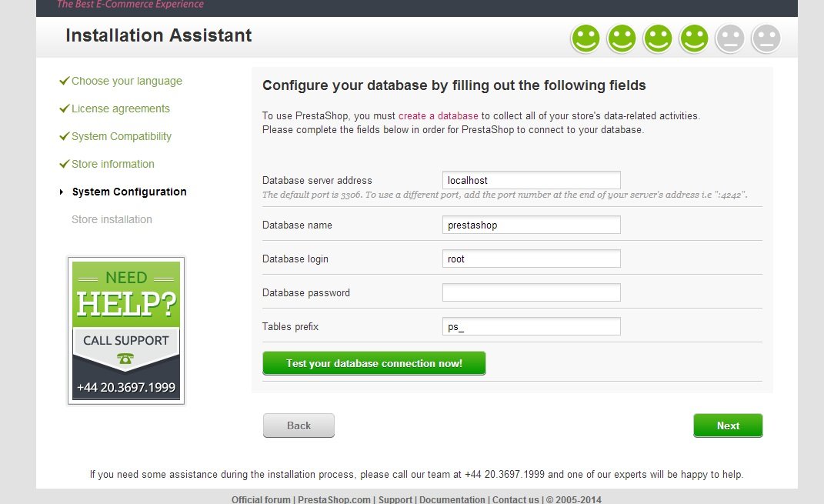Go to the License agreements step
This screenshot has height=504, width=824.
[x=120, y=108]
